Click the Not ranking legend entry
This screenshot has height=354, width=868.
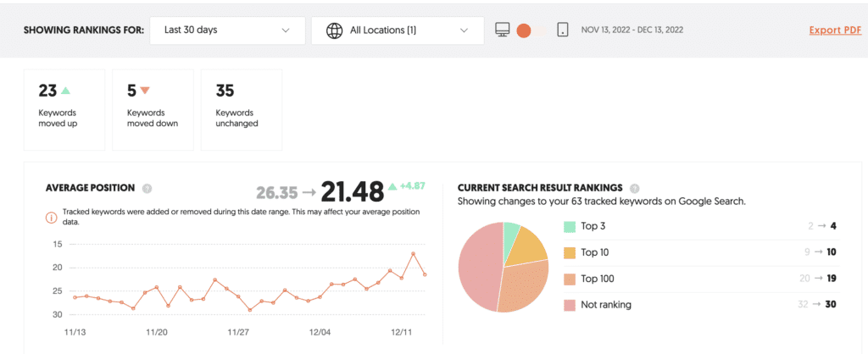point(607,305)
